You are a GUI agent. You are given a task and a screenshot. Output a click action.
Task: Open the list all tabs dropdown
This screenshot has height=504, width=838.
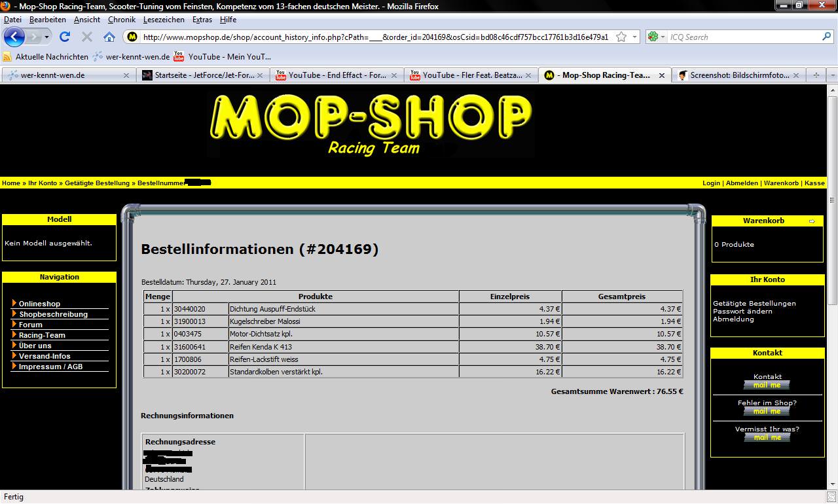coord(832,75)
